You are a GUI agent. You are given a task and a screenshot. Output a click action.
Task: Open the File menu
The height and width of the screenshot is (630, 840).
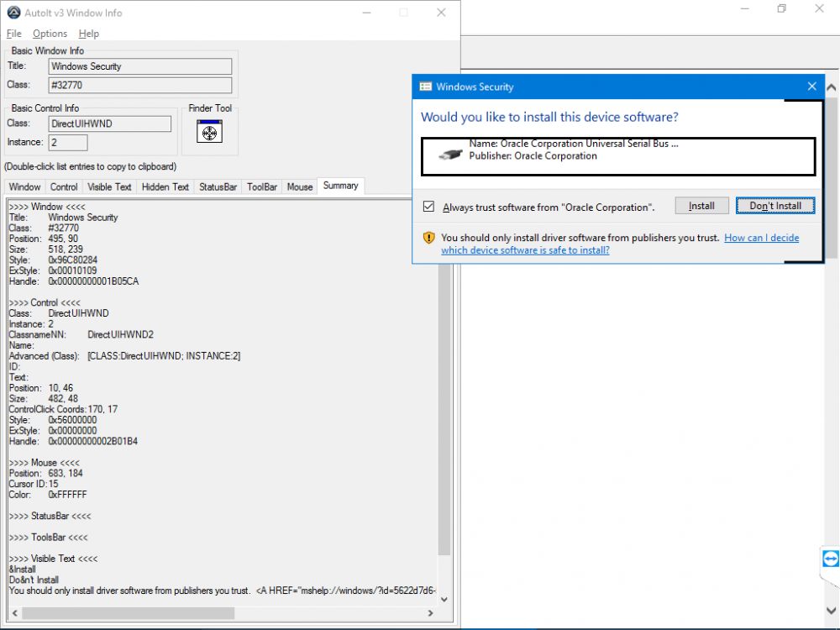[x=14, y=34]
